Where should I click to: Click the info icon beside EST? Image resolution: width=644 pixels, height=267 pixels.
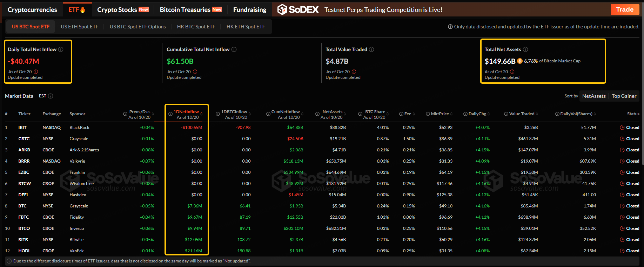coord(51,96)
